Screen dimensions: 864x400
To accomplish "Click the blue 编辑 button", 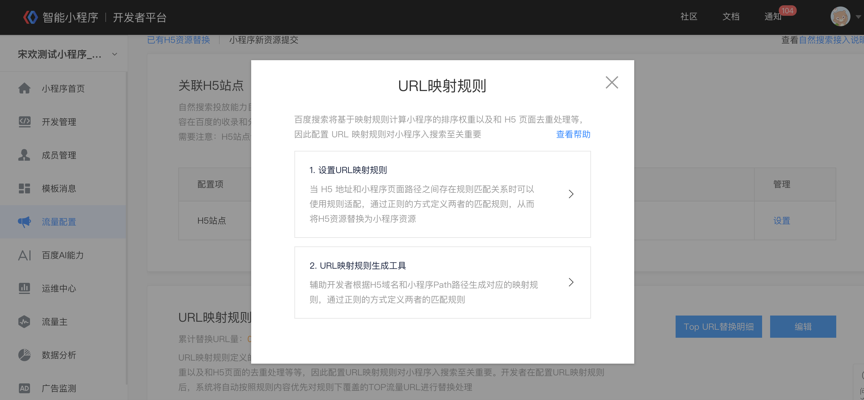I will click(x=803, y=327).
